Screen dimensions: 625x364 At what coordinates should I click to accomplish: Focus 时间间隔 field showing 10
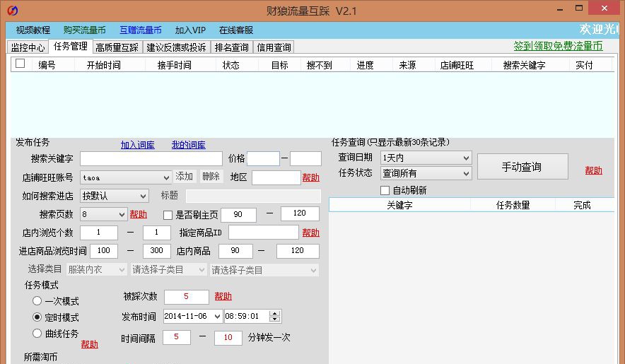coord(228,338)
